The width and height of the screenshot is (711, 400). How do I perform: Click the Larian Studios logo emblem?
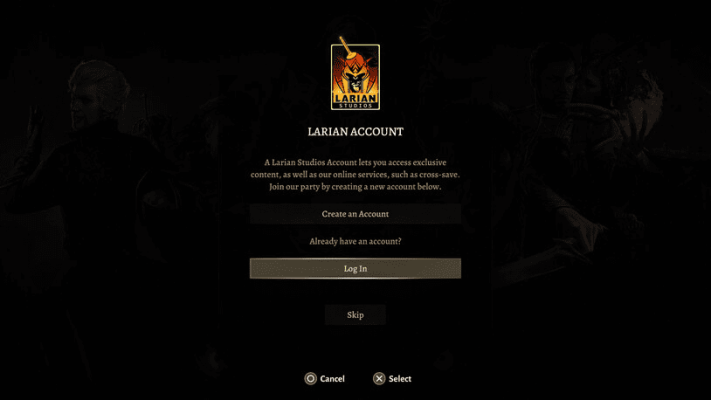(355, 73)
